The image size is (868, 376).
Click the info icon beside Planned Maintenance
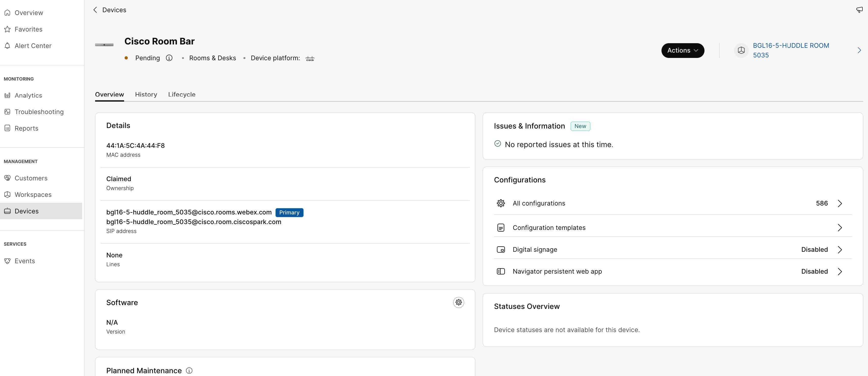(x=189, y=370)
